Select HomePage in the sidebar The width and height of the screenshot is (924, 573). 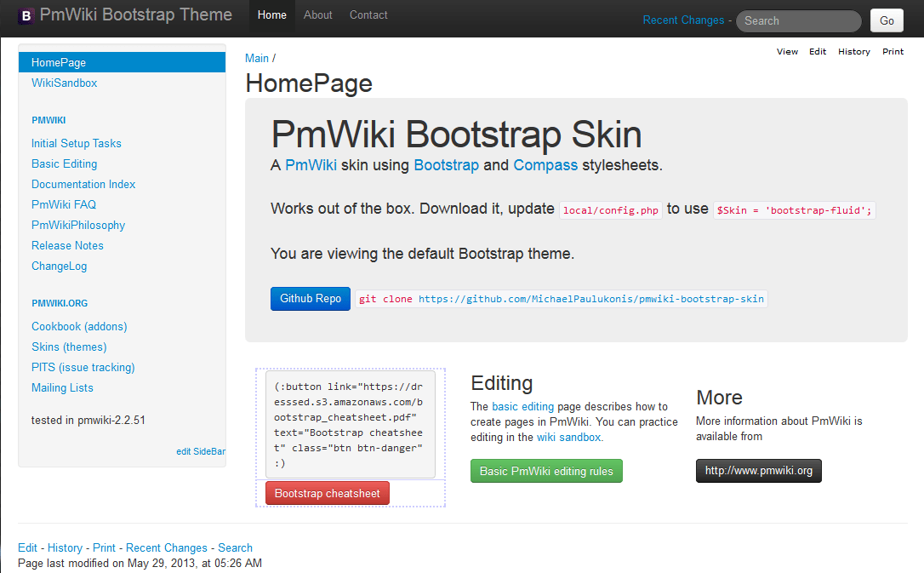tap(122, 62)
